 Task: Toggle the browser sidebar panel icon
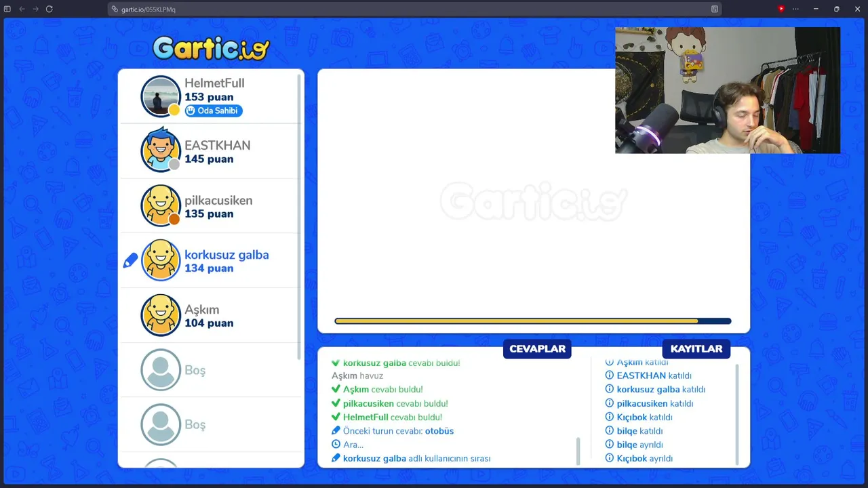click(x=7, y=9)
